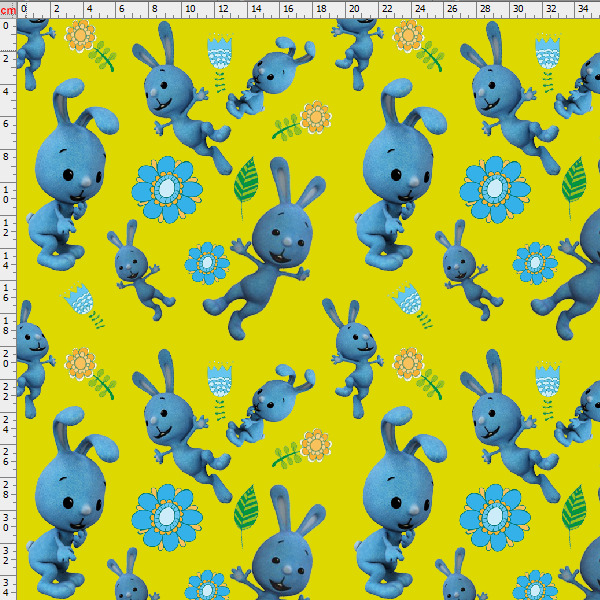
Task: Click the 30 mark on the vertical ruler
Action: tap(8, 524)
